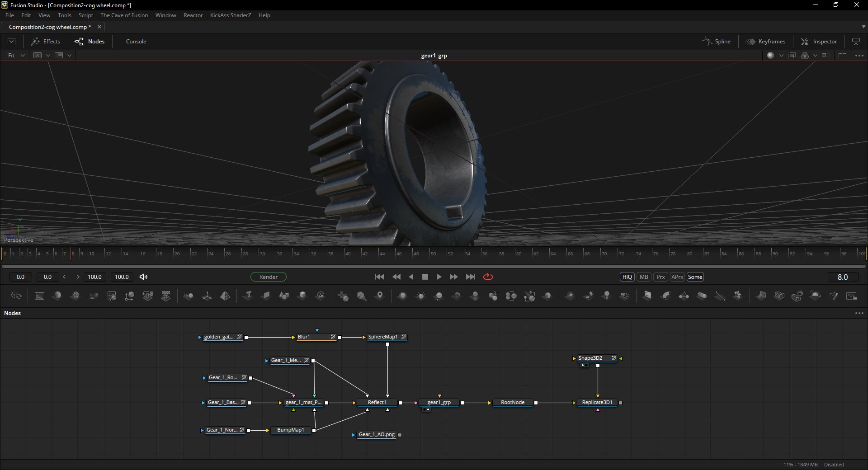Close the Composition2-cog wheel.comp tab
The height and width of the screenshot is (470, 868).
99,27
